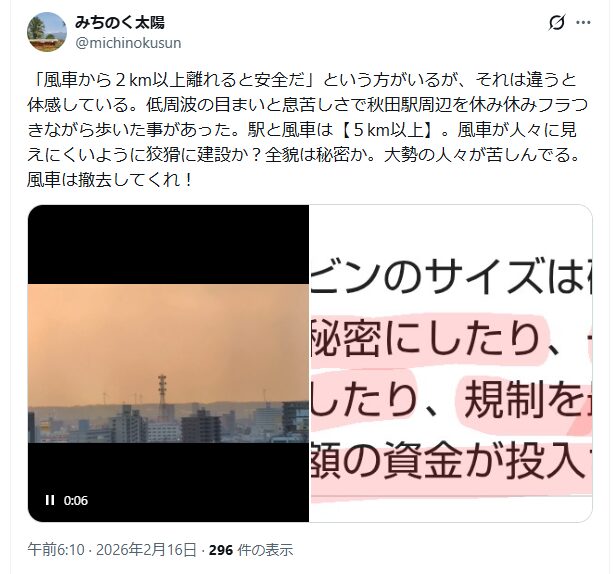
Task: Pause the video with the pause button
Action: pyautogui.click(x=50, y=500)
